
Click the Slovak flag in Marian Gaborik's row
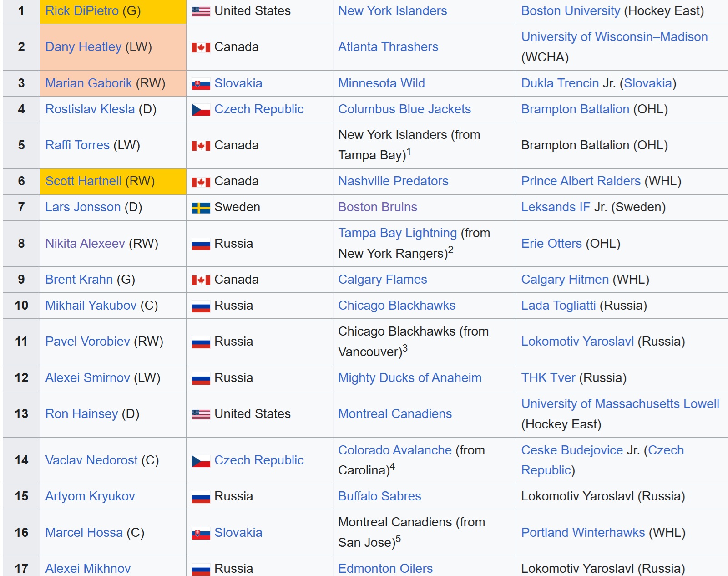pos(201,84)
